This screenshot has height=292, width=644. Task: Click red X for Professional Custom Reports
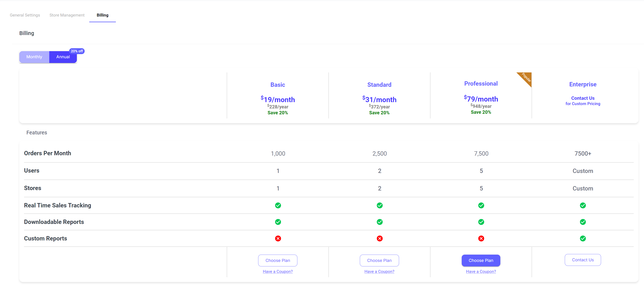481,238
